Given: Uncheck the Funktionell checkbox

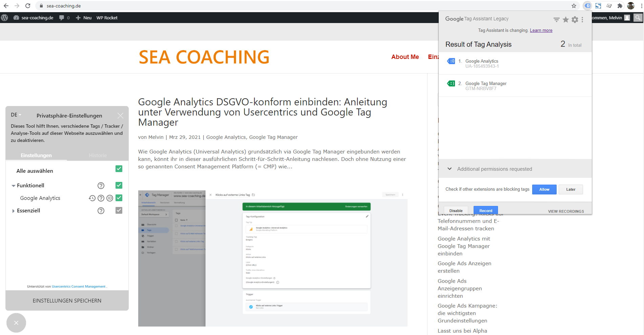Looking at the screenshot, I should [119, 185].
